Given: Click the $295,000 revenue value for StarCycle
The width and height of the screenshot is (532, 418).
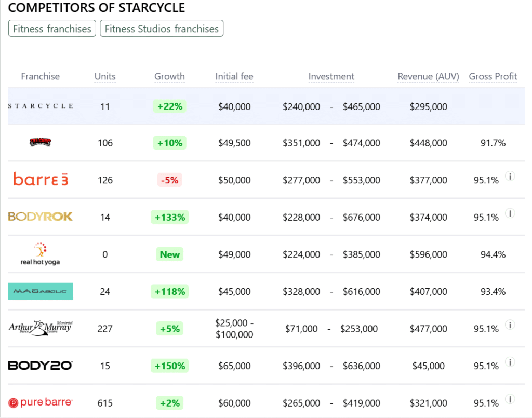Looking at the screenshot, I should pyautogui.click(x=428, y=107).
